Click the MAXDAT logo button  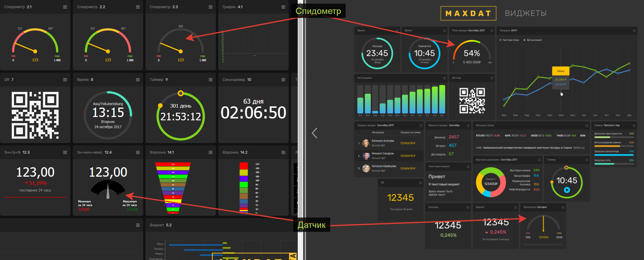click(x=468, y=13)
